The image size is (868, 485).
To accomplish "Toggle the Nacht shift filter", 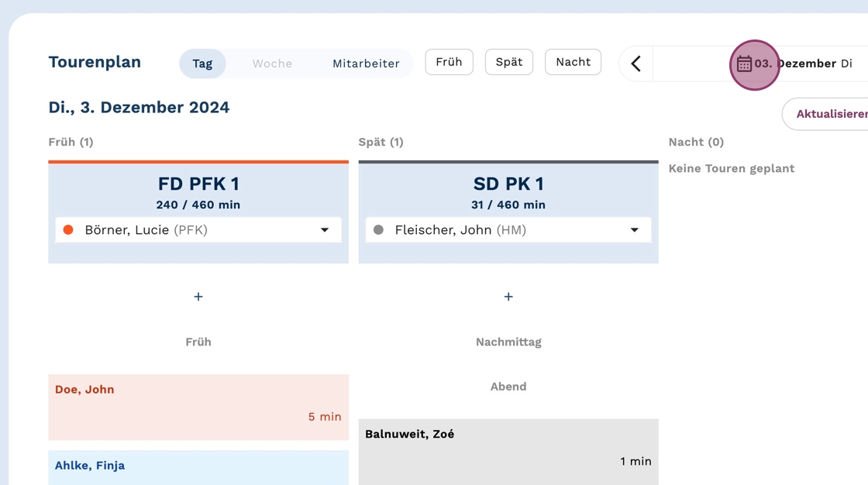I will click(573, 62).
